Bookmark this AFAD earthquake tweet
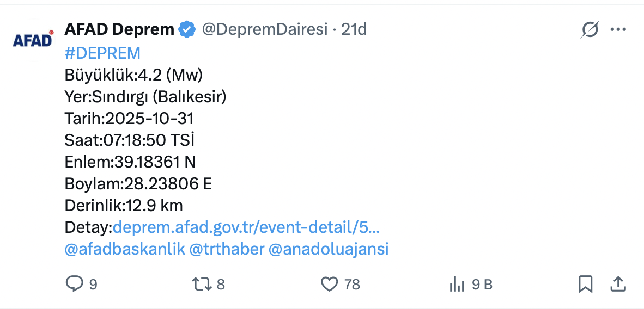This screenshot has width=644, height=309. click(585, 283)
